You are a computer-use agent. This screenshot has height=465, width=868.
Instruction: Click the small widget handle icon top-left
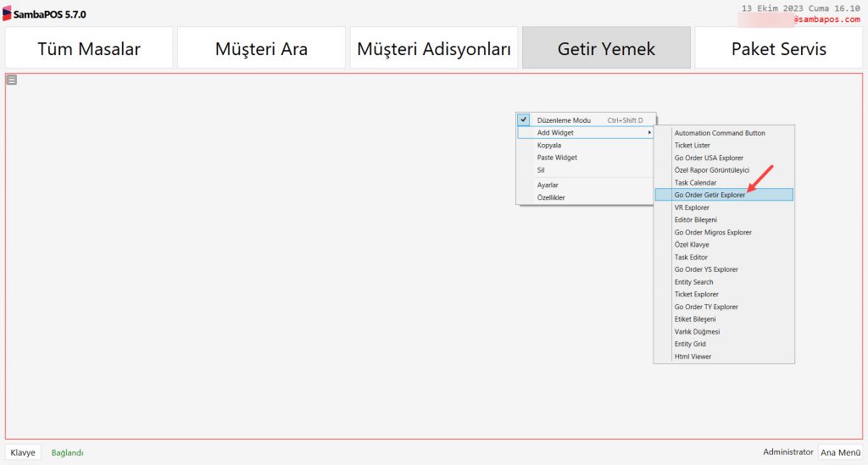(12, 80)
